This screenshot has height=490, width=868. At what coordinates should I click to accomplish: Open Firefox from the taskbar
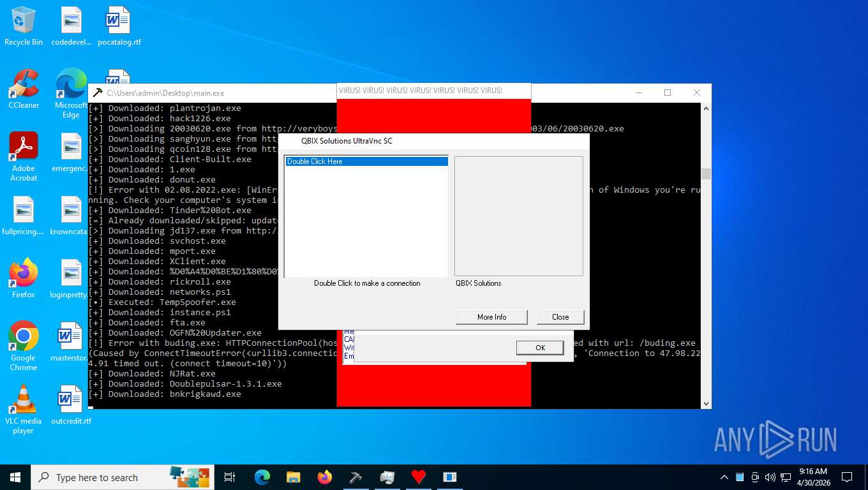(325, 477)
